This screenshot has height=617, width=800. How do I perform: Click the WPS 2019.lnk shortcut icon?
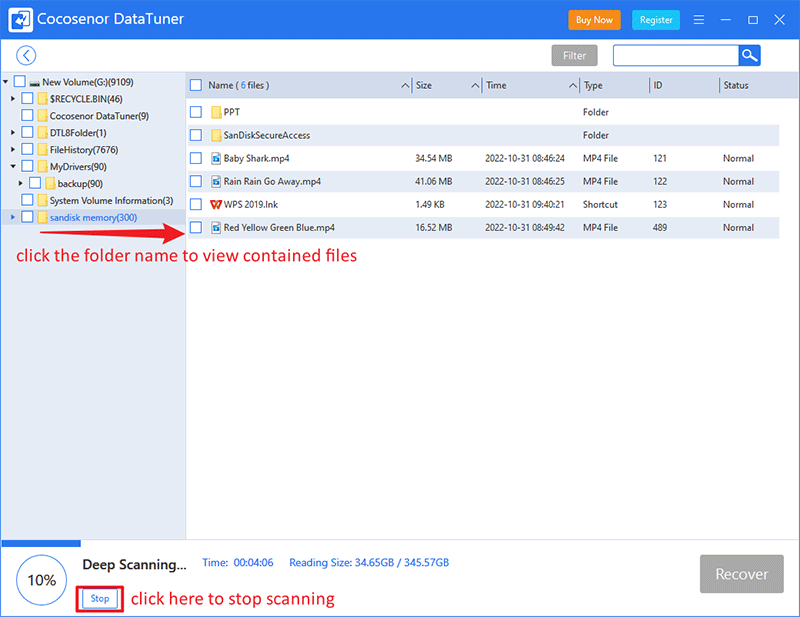tap(216, 204)
